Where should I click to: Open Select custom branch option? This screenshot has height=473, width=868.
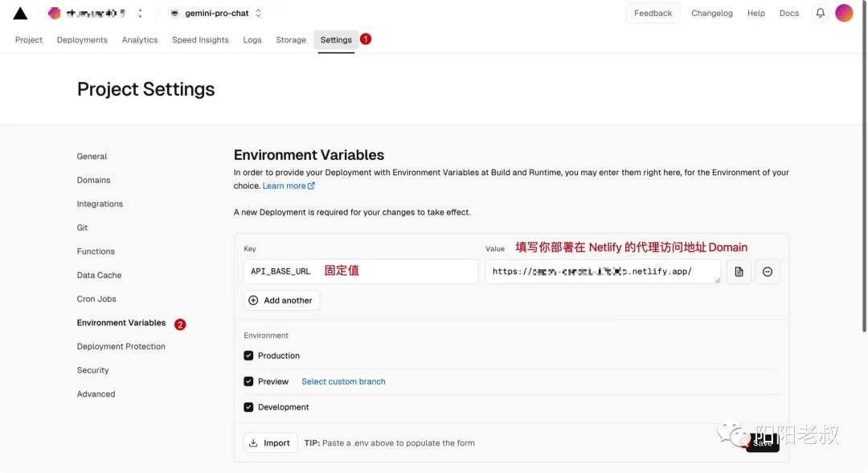click(x=343, y=381)
